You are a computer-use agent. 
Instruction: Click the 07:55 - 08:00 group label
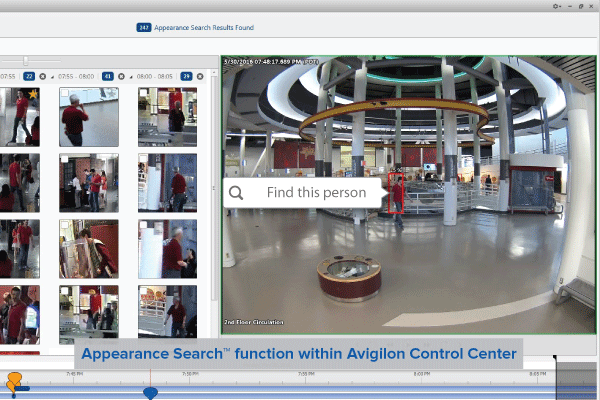tap(76, 77)
